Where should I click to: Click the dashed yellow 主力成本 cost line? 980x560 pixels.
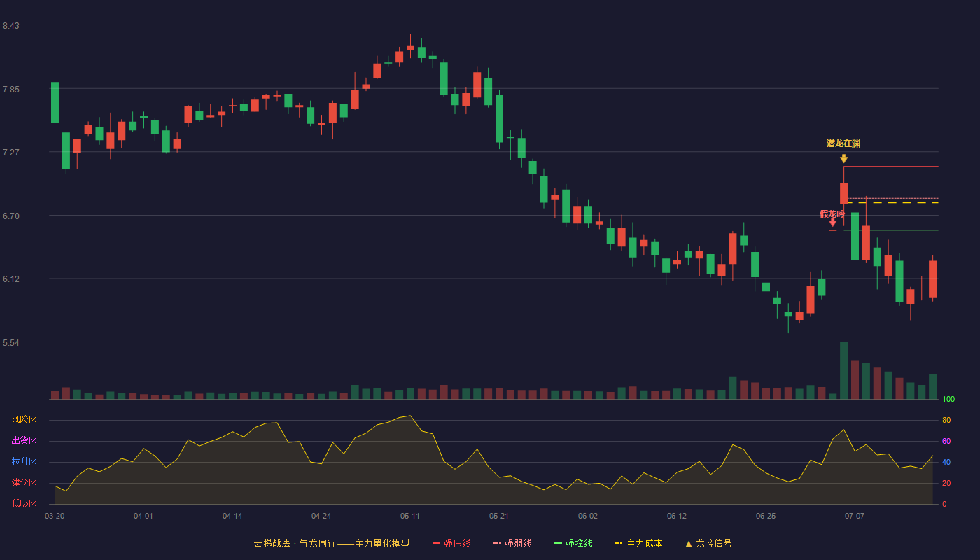(891, 203)
